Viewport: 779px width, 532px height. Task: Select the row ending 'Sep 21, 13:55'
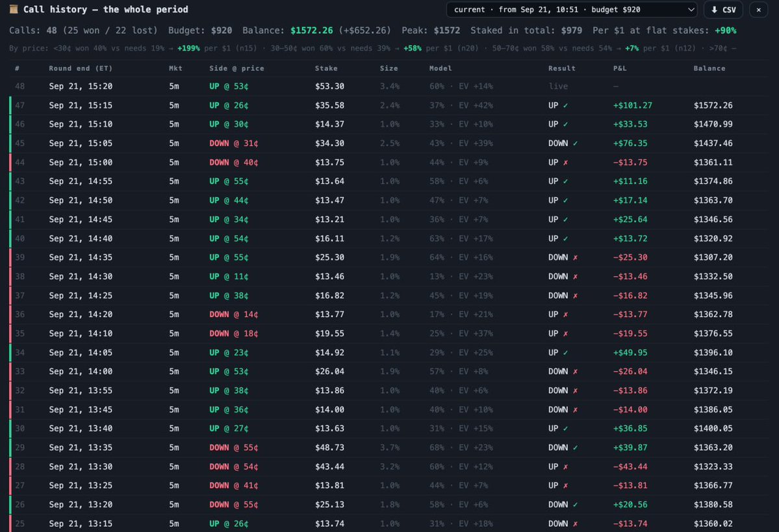point(389,390)
